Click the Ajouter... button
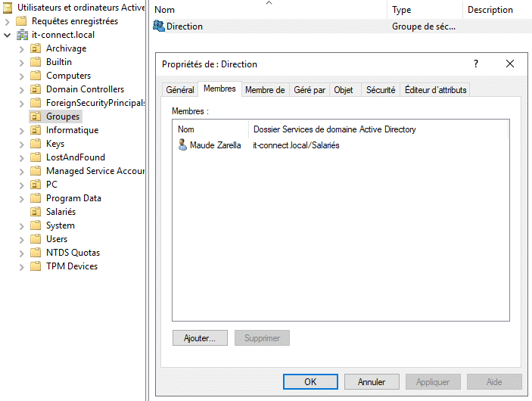532x401 pixels. click(x=200, y=338)
